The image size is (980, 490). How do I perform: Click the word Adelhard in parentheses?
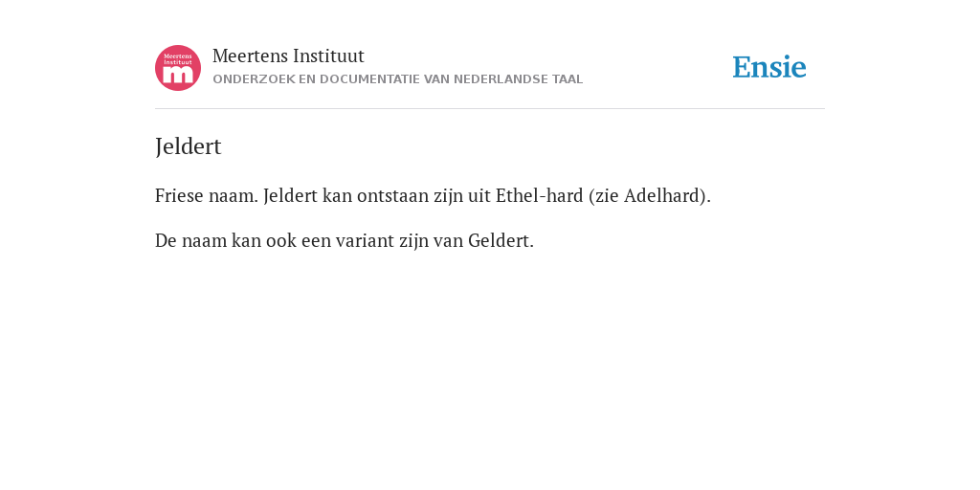tap(663, 195)
